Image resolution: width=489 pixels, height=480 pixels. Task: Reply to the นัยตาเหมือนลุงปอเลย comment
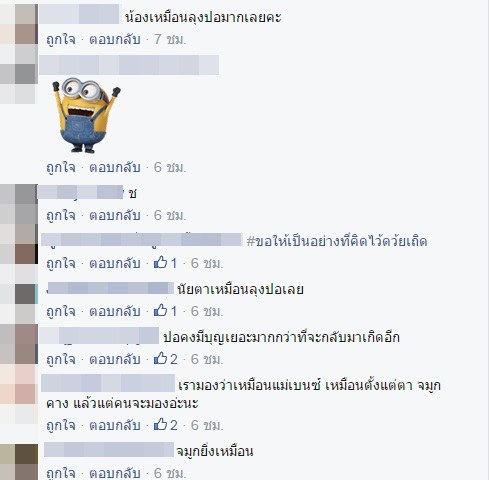[x=115, y=312]
